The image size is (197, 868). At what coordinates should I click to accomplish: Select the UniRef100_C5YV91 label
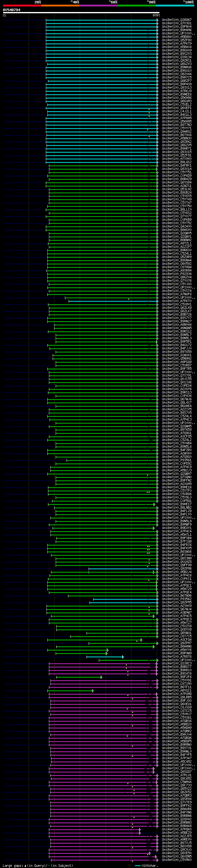[x=177, y=680]
